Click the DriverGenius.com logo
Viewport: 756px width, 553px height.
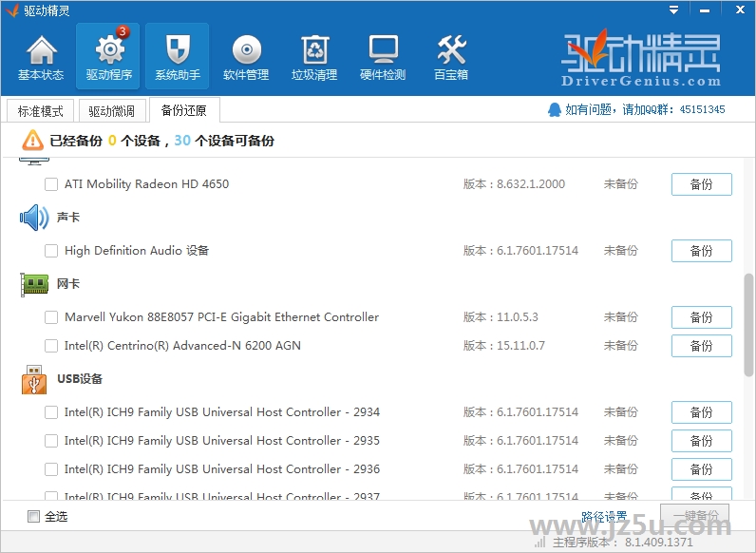pos(641,59)
